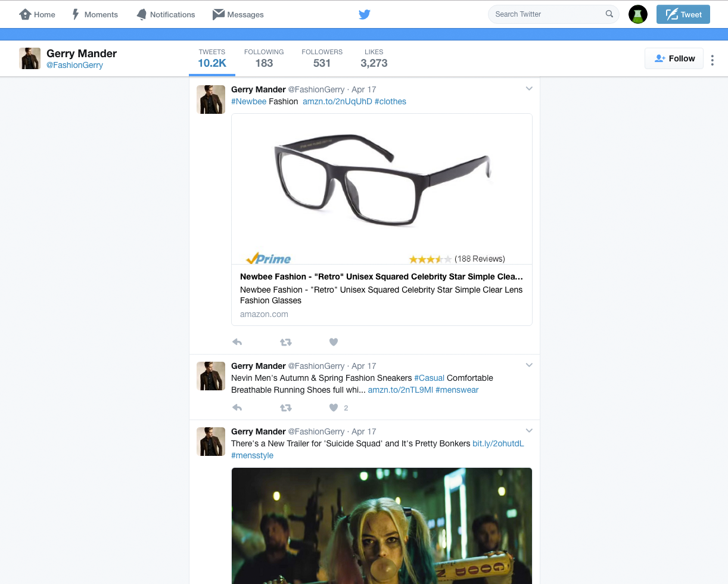
Task: Open the Messages page
Action: [x=238, y=14]
